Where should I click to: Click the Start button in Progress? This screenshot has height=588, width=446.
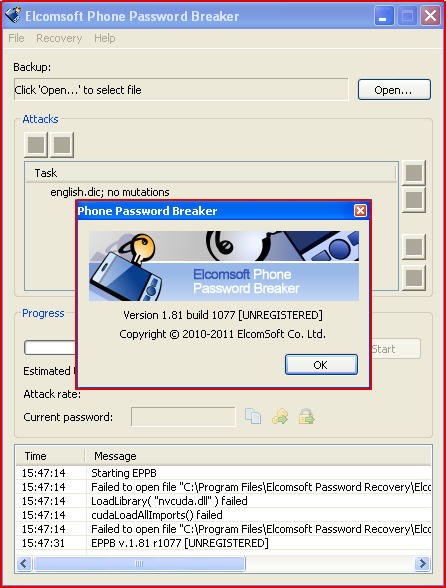[x=395, y=349]
